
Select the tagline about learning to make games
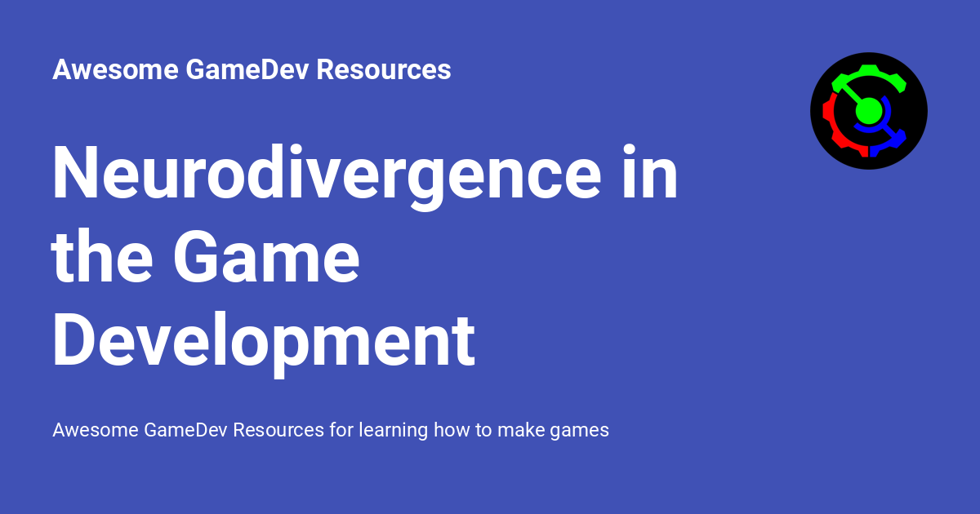pyautogui.click(x=331, y=430)
